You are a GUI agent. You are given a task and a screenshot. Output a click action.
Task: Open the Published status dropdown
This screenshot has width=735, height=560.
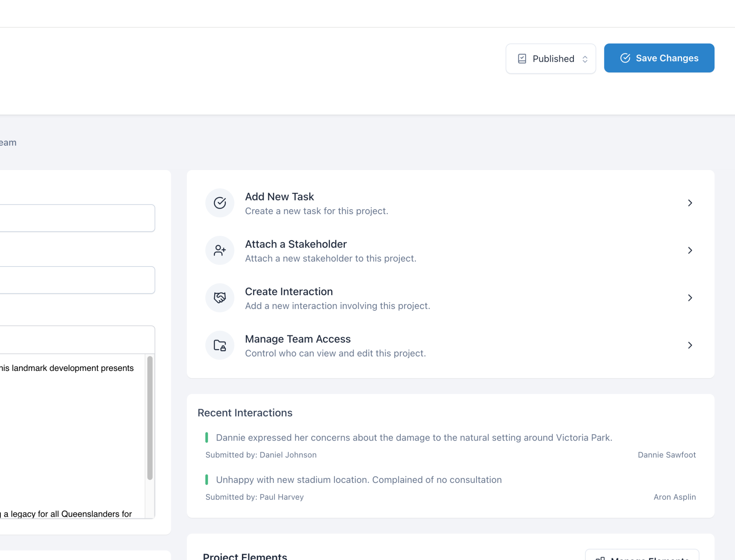[551, 59]
